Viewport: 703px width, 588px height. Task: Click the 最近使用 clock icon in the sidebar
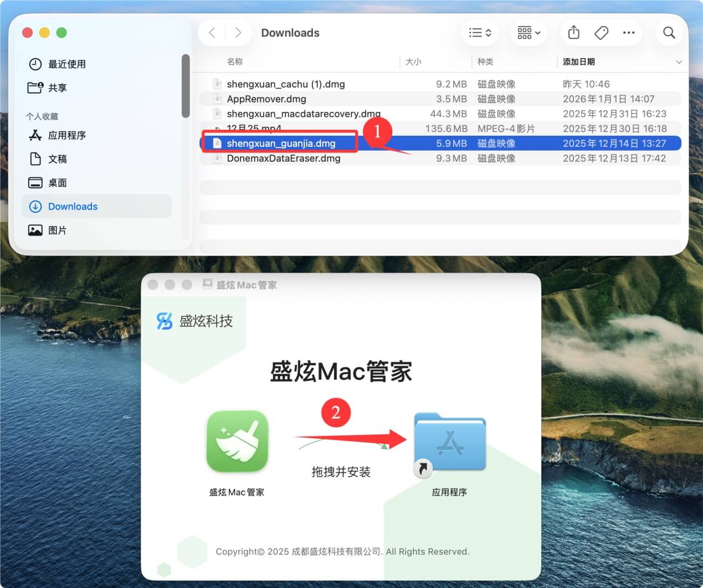point(35,64)
